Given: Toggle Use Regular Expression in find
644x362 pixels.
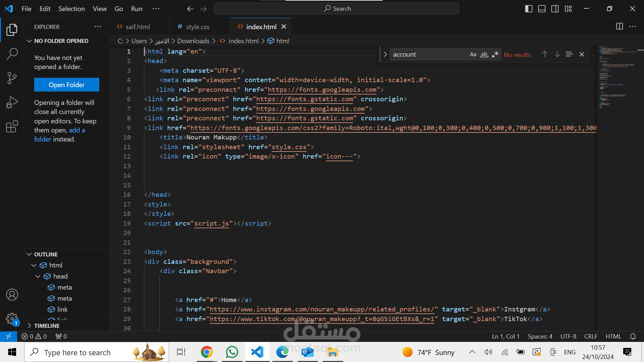Looking at the screenshot, I should (495, 54).
